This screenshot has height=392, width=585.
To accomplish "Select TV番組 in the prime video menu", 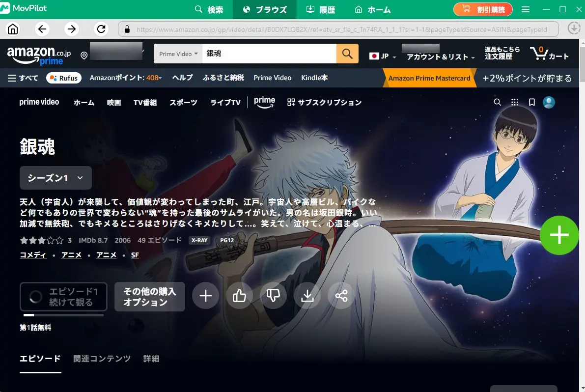I will click(145, 103).
